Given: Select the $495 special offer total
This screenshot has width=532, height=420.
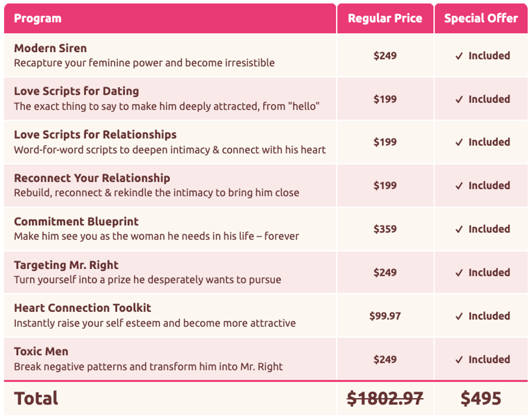Looking at the screenshot, I should 481,398.
